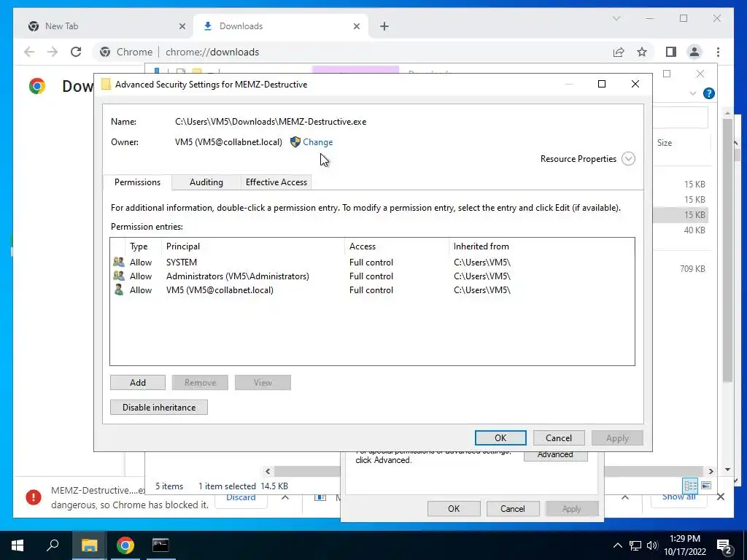This screenshot has height=560, width=747.
Task: Show hidden system tray icons
Action: [617, 545]
